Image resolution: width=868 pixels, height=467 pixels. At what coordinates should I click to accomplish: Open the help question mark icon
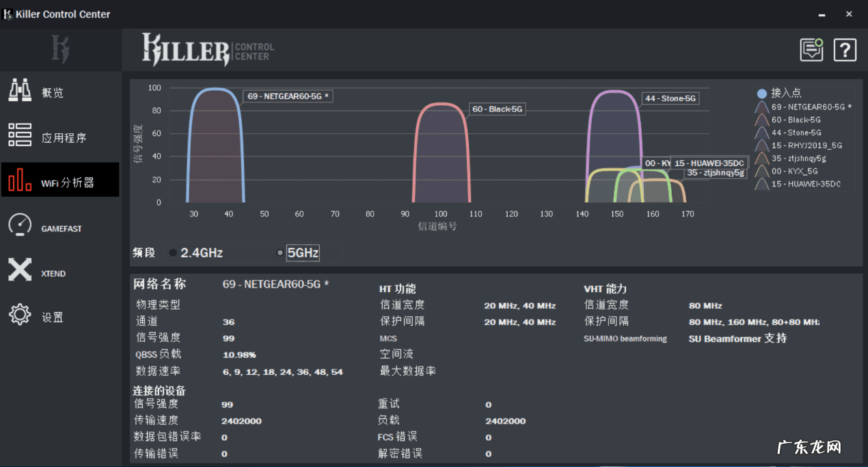pos(845,49)
